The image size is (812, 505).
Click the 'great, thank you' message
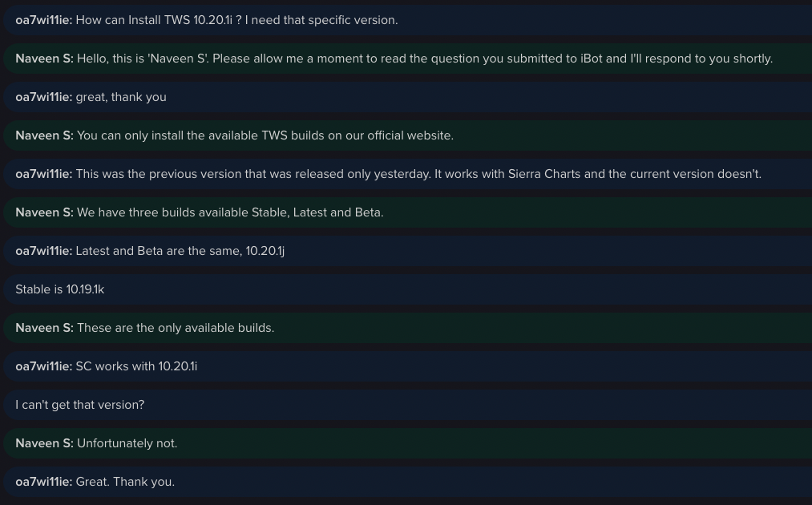coord(121,97)
